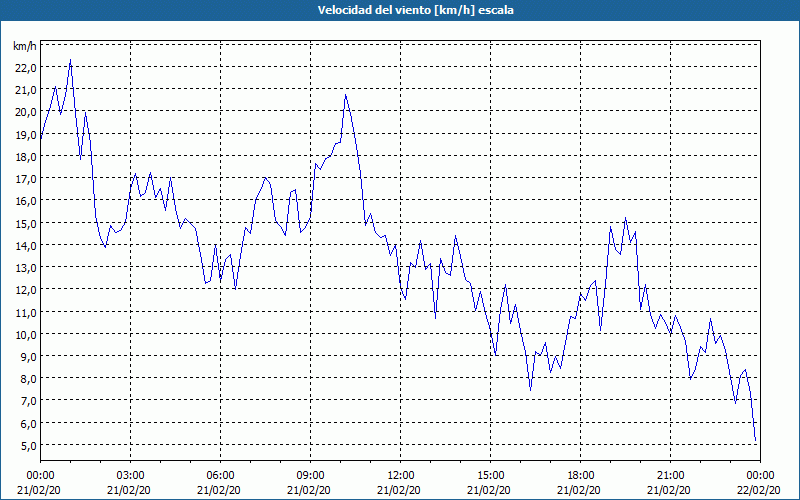This screenshot has height=500, width=800.
Task: Click the 15:00 time axis label
Action: click(x=490, y=476)
